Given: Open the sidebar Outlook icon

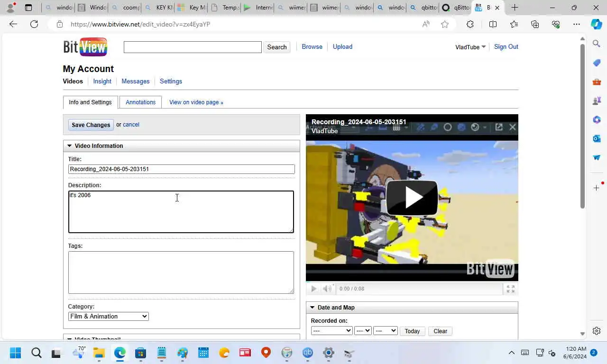Looking at the screenshot, I should coord(597,138).
